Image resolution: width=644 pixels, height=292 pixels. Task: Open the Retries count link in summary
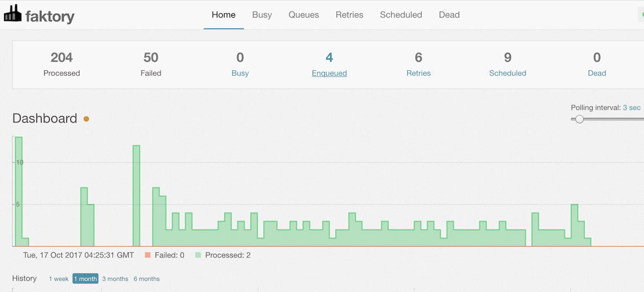pos(418,73)
